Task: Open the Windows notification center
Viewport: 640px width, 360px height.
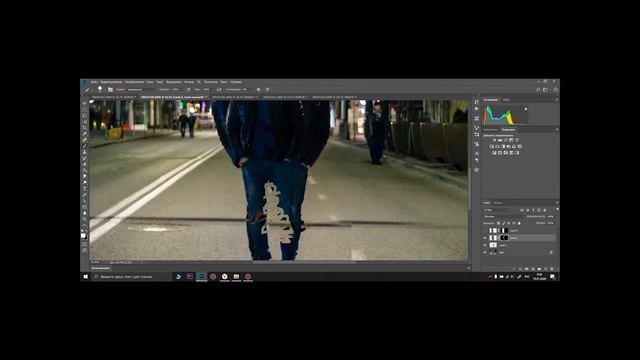Action: tap(552, 276)
